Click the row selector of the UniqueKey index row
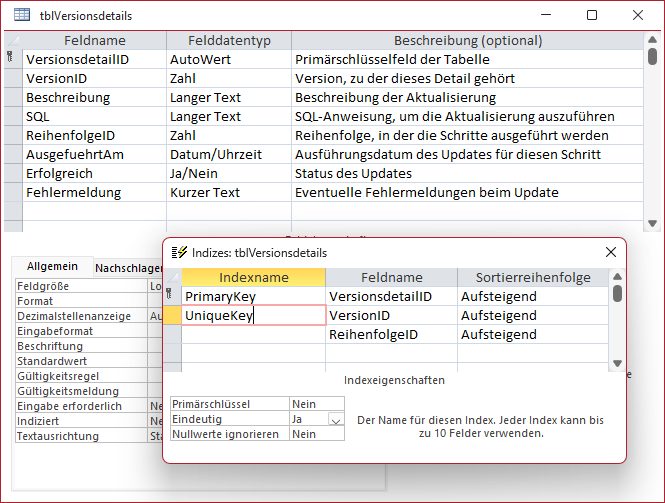 [172, 316]
